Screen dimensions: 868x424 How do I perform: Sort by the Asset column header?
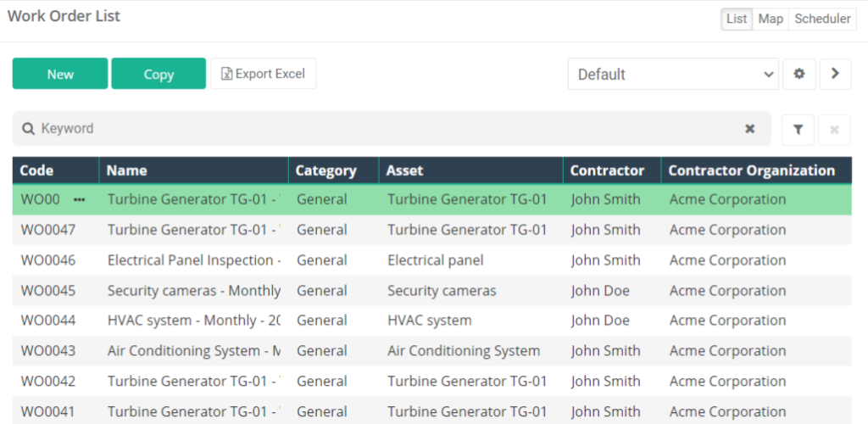(404, 170)
